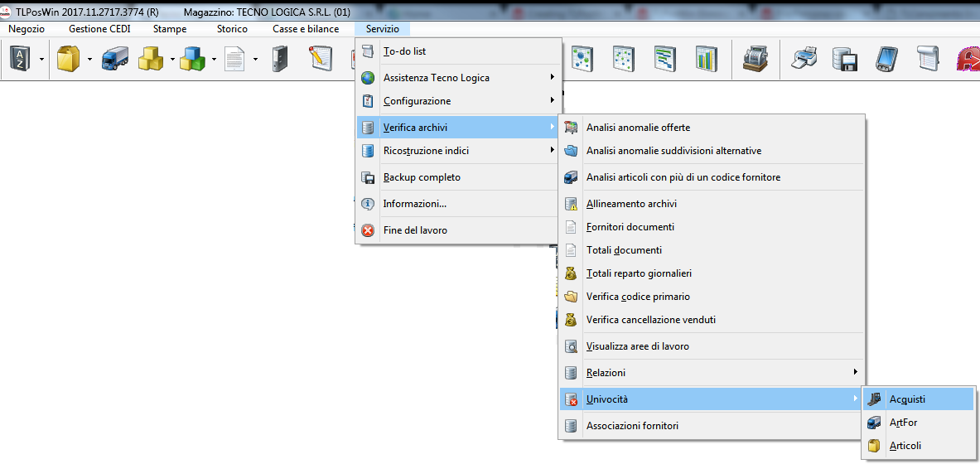Select the handheld PDA device icon
The height and width of the screenshot is (464, 980).
coord(886,59)
